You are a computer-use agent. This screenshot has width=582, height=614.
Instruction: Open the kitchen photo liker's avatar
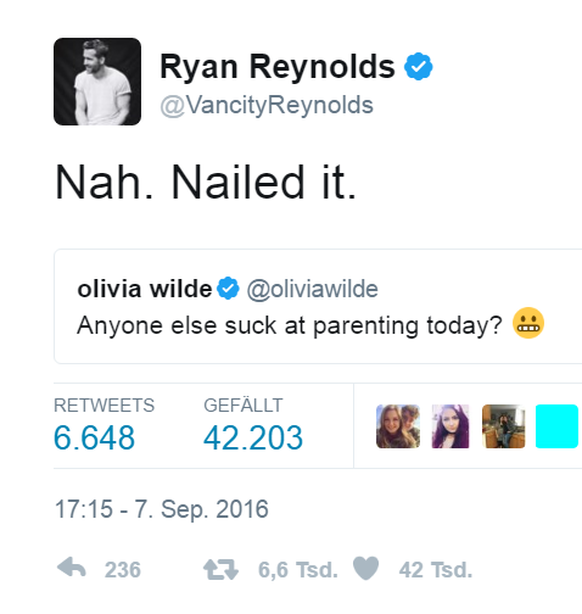504,426
